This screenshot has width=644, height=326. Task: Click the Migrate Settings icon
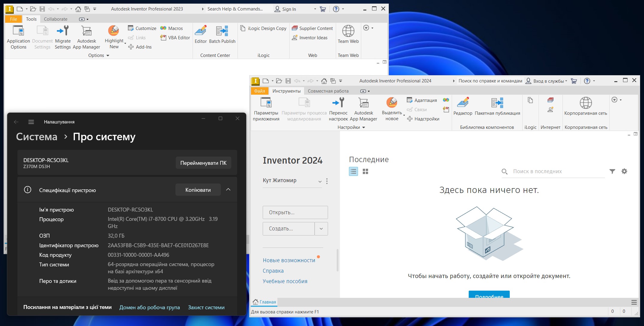(63, 31)
